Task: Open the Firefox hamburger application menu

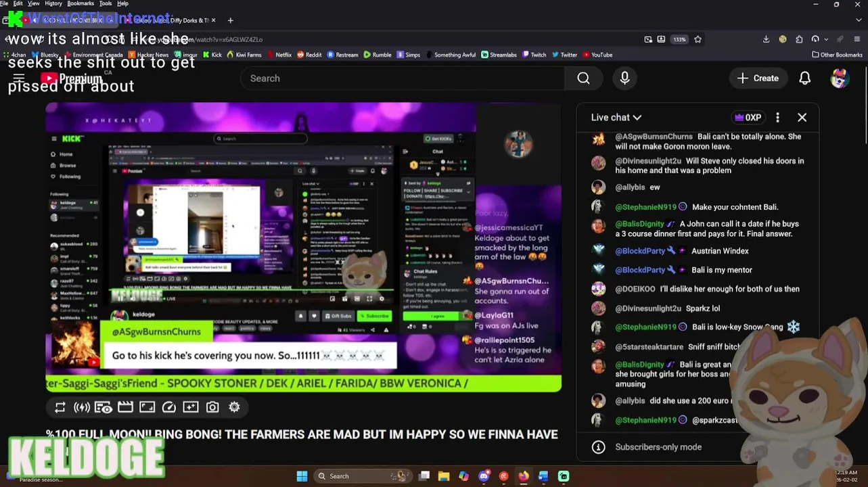Action: click(x=857, y=39)
